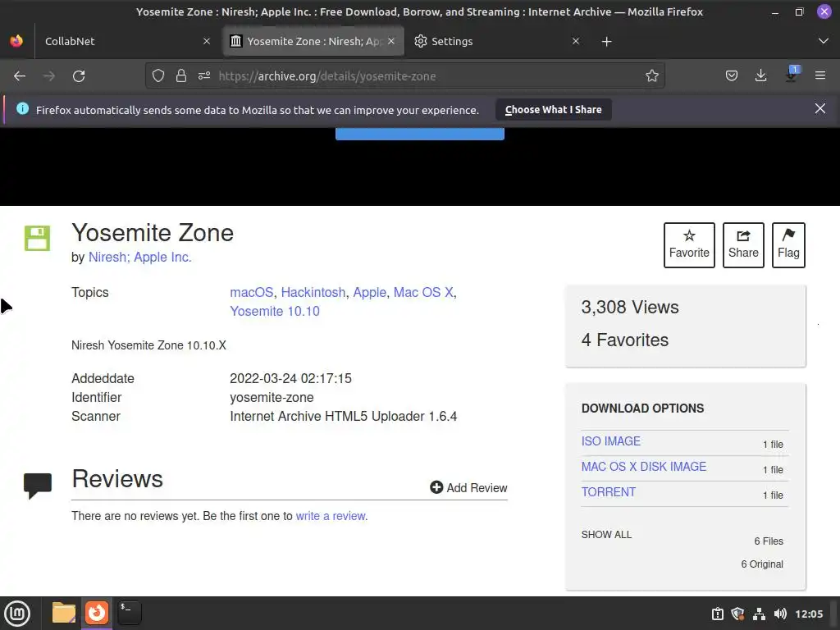
Task: Share the Yosemite Zone item
Action: coord(743,244)
